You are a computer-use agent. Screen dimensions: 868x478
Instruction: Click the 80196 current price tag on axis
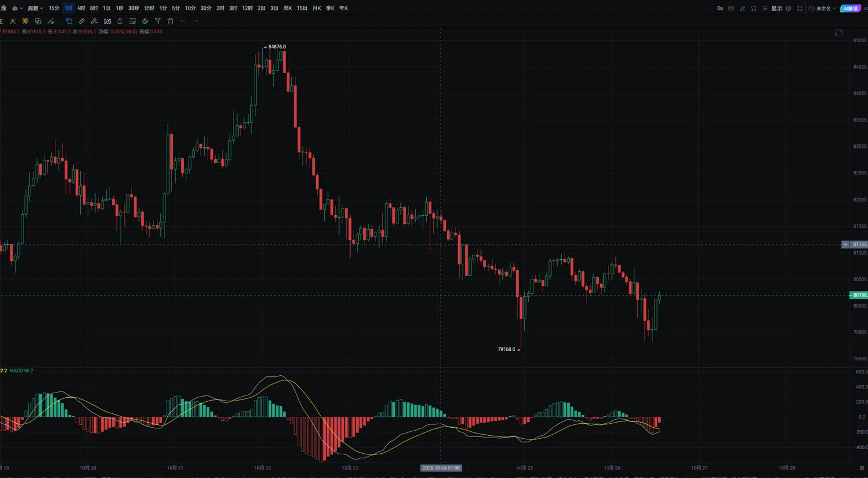[x=858, y=295]
